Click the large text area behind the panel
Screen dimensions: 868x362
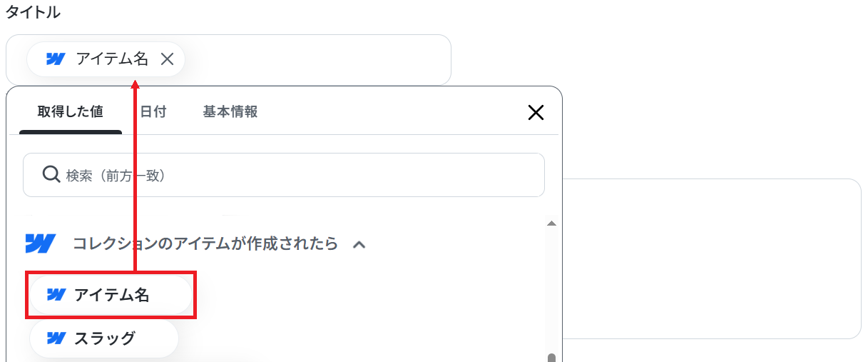click(x=712, y=258)
